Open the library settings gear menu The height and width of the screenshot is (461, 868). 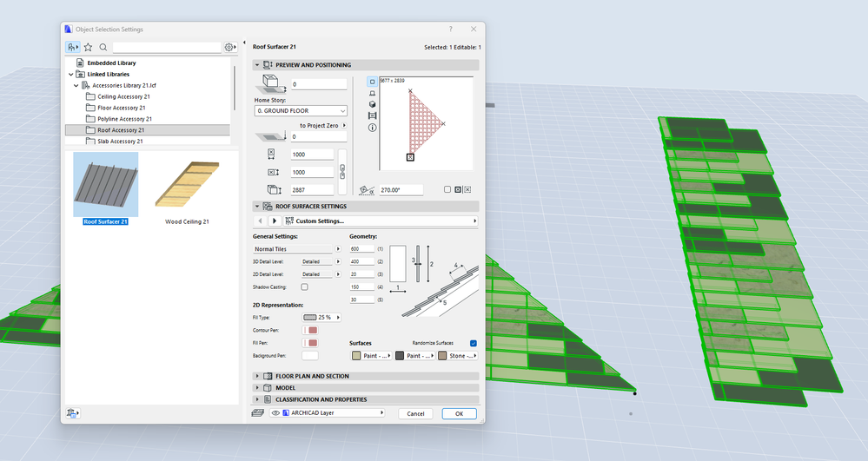(229, 48)
